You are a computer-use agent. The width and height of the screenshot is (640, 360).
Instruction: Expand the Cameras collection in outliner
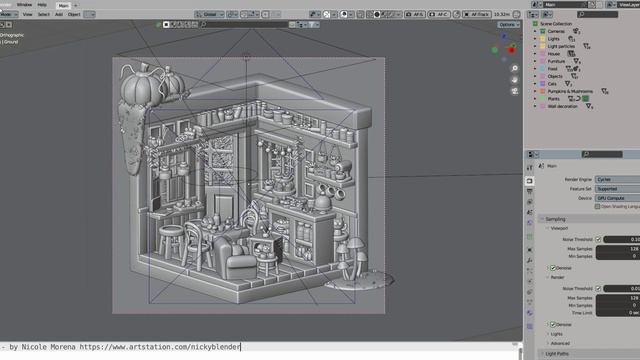(x=535, y=31)
